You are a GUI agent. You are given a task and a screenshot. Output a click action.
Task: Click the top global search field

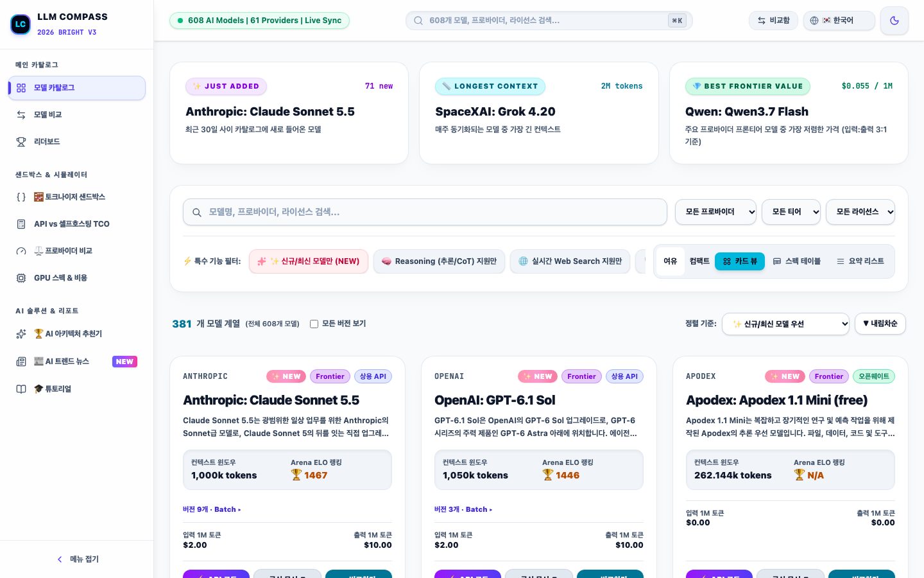coord(549,21)
